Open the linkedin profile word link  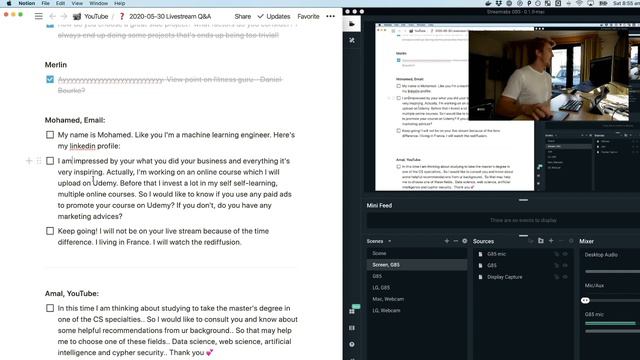(x=82, y=146)
